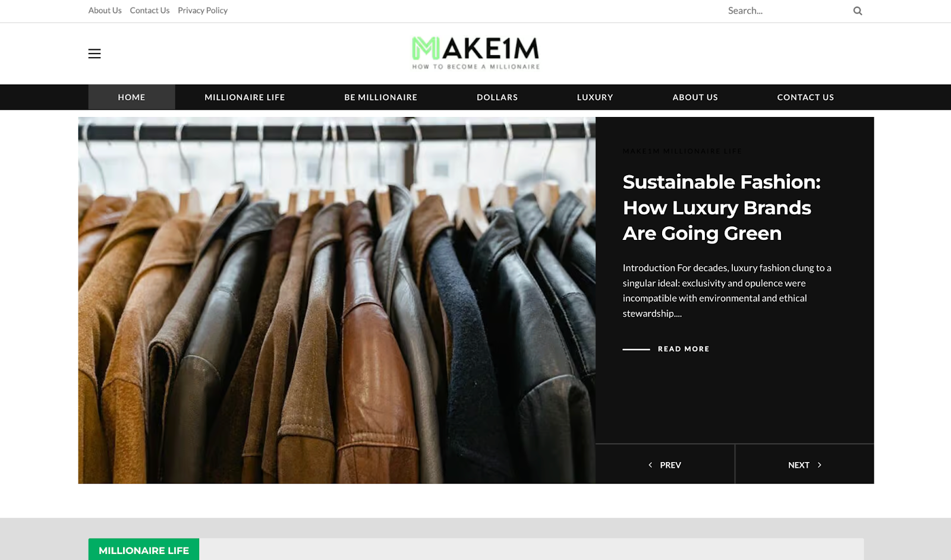Open the hamburger menu icon
951x560 pixels.
point(95,53)
